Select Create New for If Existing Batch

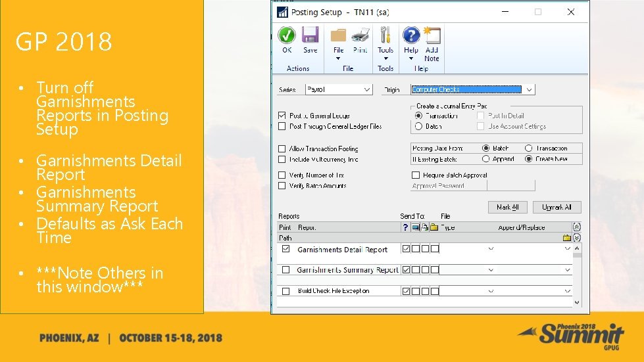(x=529, y=158)
